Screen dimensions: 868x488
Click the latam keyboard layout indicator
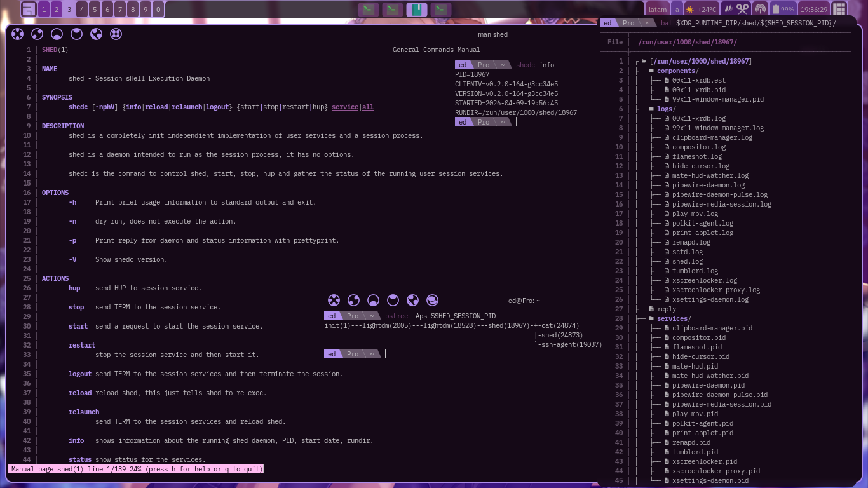click(x=658, y=10)
